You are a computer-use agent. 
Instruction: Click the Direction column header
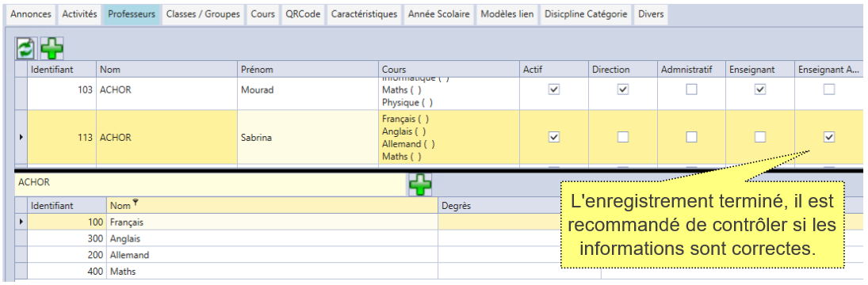tap(623, 70)
